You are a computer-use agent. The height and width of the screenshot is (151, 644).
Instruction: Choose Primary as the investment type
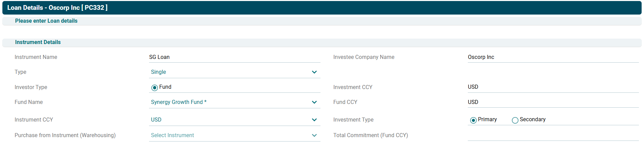473,120
